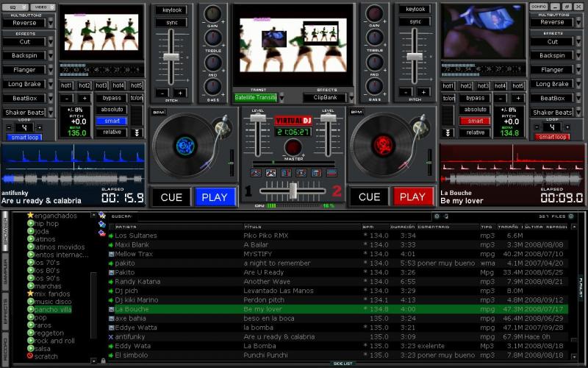Enable absoluto mode on deck 1
Screen dimensions: 588x368
pyautogui.click(x=112, y=110)
